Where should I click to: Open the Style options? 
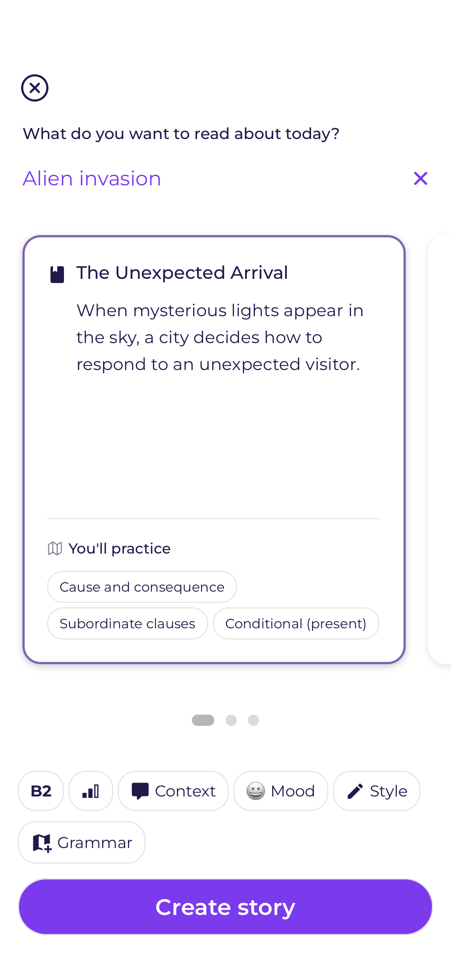pos(376,791)
